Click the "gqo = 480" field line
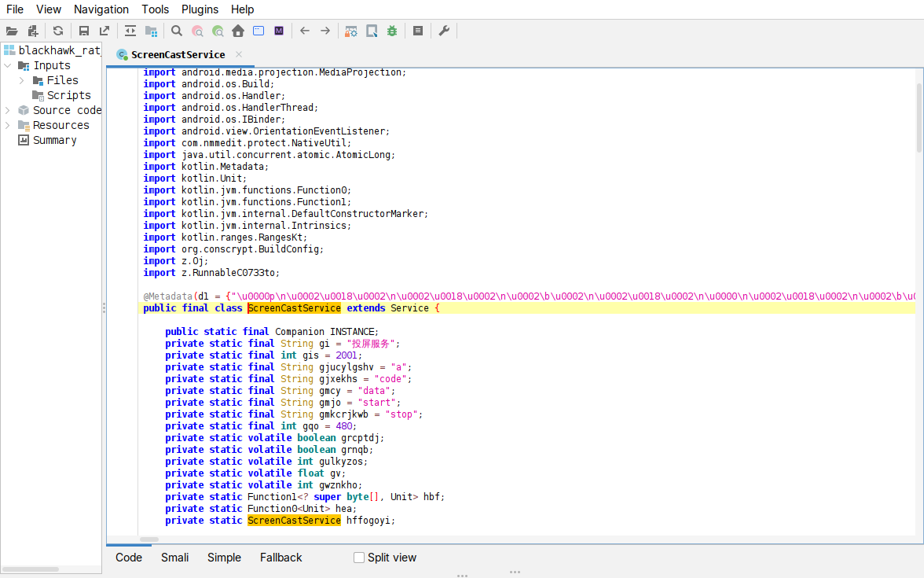Screen dimensions: 924x578 point(261,426)
